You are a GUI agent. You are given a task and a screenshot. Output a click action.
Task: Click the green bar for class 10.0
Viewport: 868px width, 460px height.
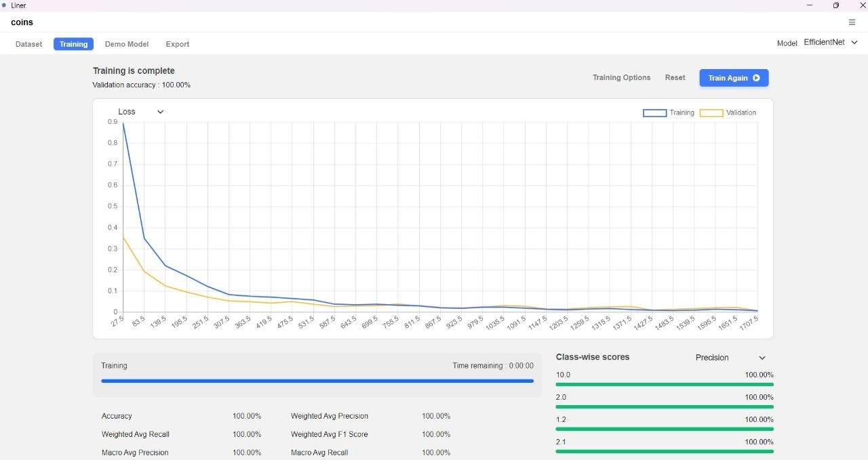point(665,384)
